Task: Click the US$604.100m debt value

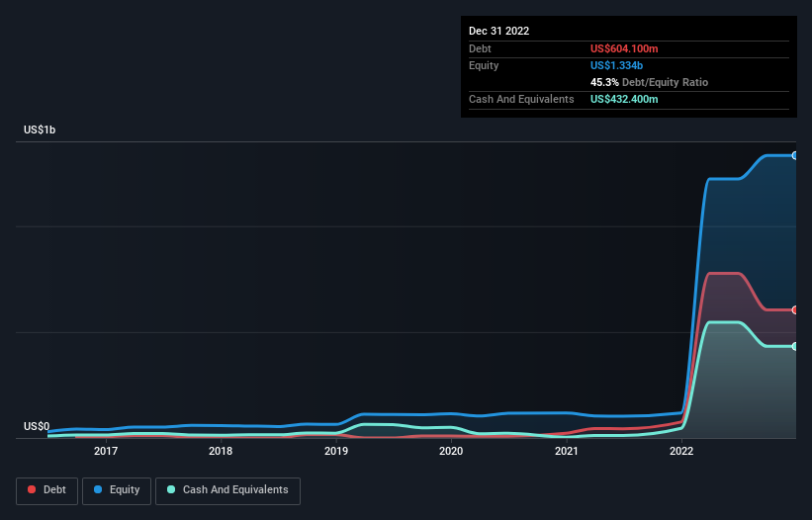Action: click(x=624, y=48)
